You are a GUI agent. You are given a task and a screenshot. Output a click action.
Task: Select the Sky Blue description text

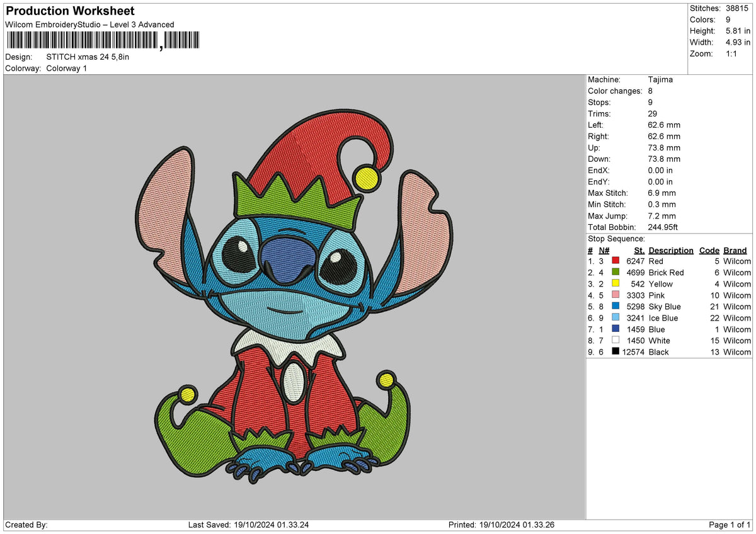click(665, 306)
